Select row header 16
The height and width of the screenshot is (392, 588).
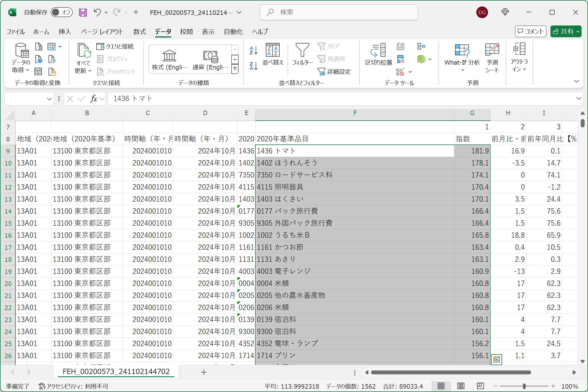8,235
